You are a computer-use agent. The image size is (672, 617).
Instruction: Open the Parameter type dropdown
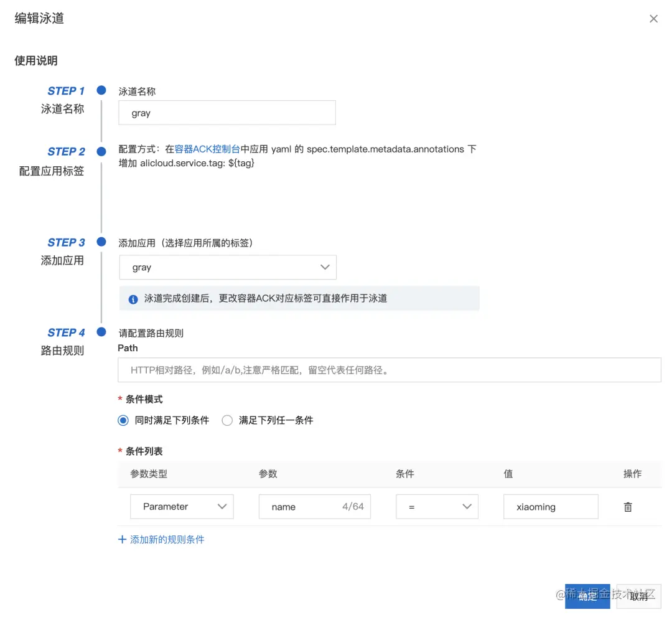182,506
